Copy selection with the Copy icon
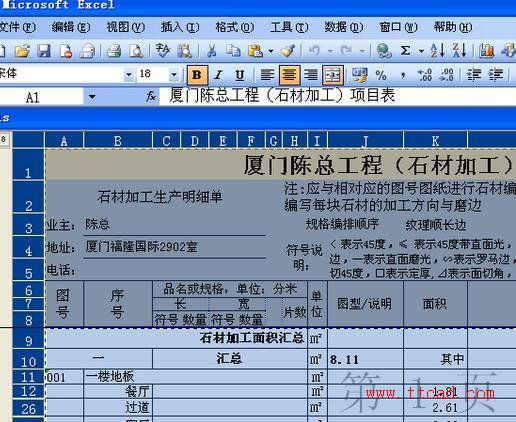The image size is (516, 422). pyautogui.click(x=233, y=51)
